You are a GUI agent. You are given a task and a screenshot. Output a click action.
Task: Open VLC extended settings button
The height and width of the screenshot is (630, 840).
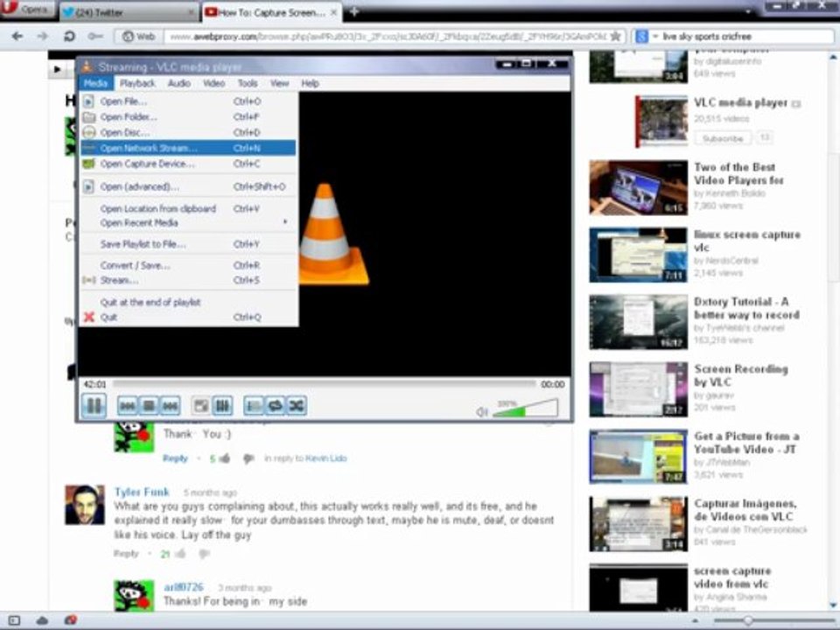(222, 406)
